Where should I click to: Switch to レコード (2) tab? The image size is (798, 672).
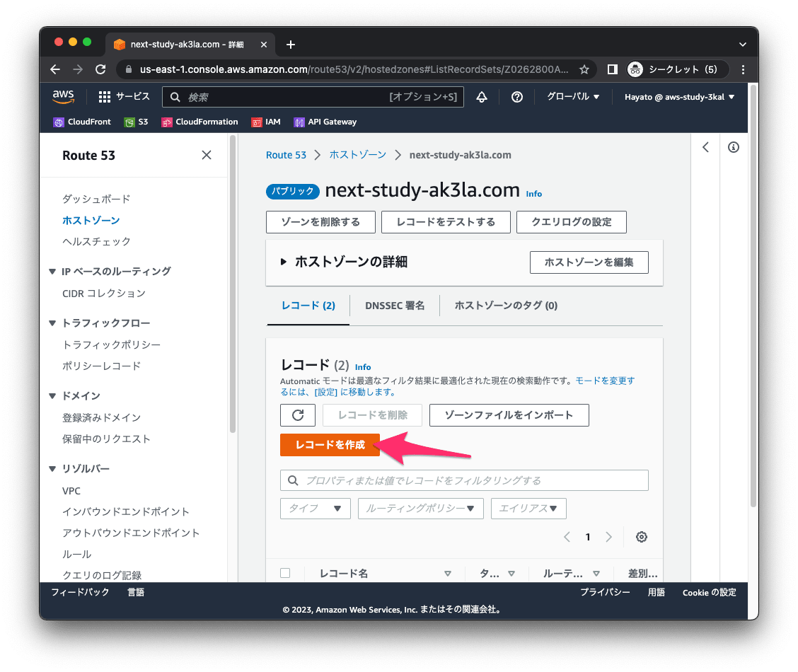(x=308, y=306)
